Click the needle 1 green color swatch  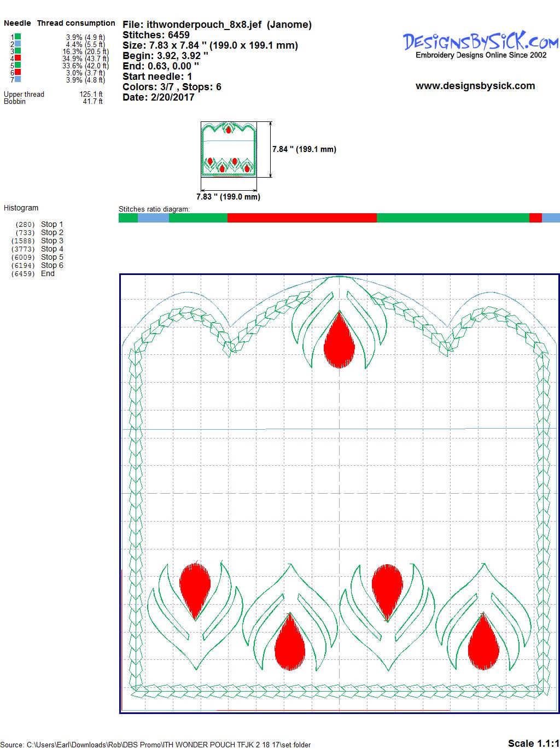pyautogui.click(x=18, y=37)
